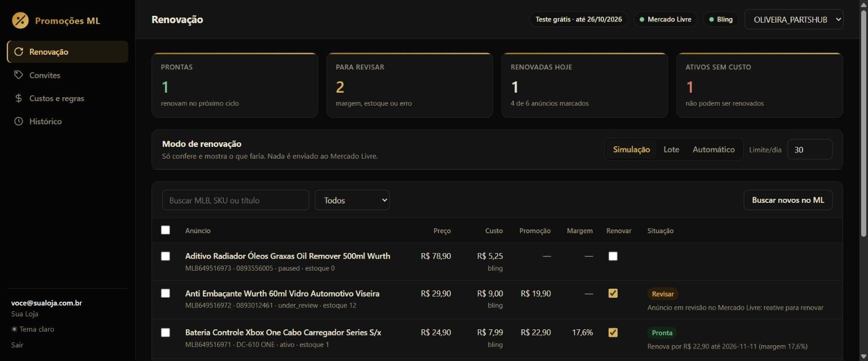Go to Histórico in the sidebar
Viewport: 868px width, 361px height.
point(67,121)
